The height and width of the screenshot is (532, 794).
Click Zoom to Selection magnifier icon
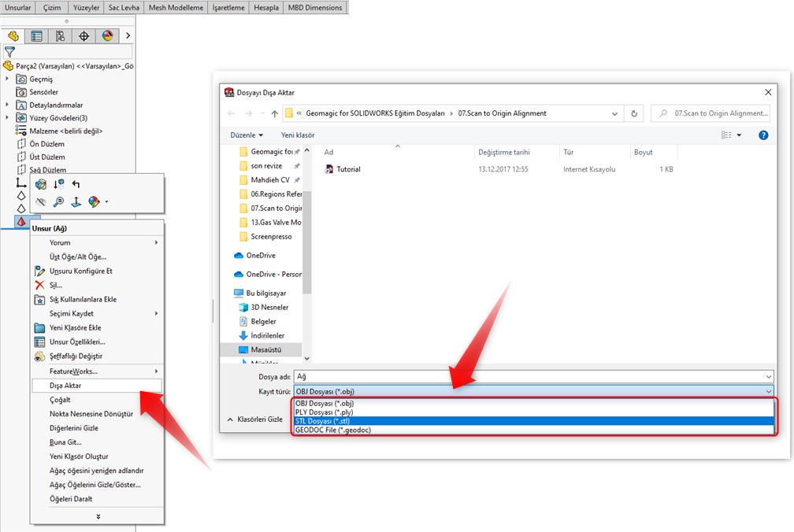pos(59,202)
